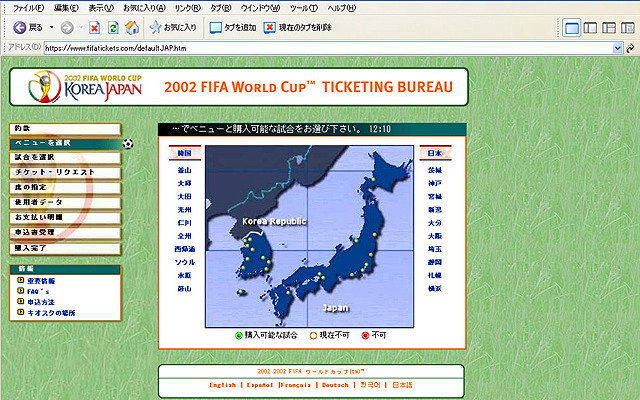Open the 約款 sidebar button

[65, 129]
